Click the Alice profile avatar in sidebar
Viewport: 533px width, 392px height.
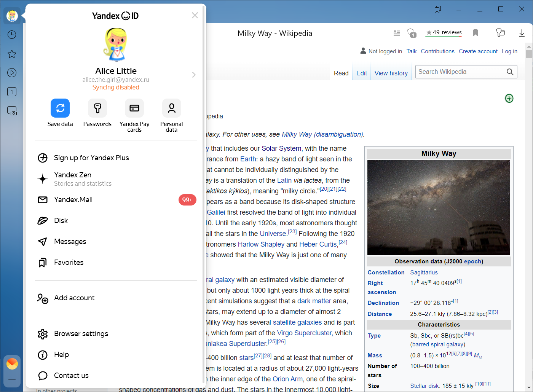point(12,16)
